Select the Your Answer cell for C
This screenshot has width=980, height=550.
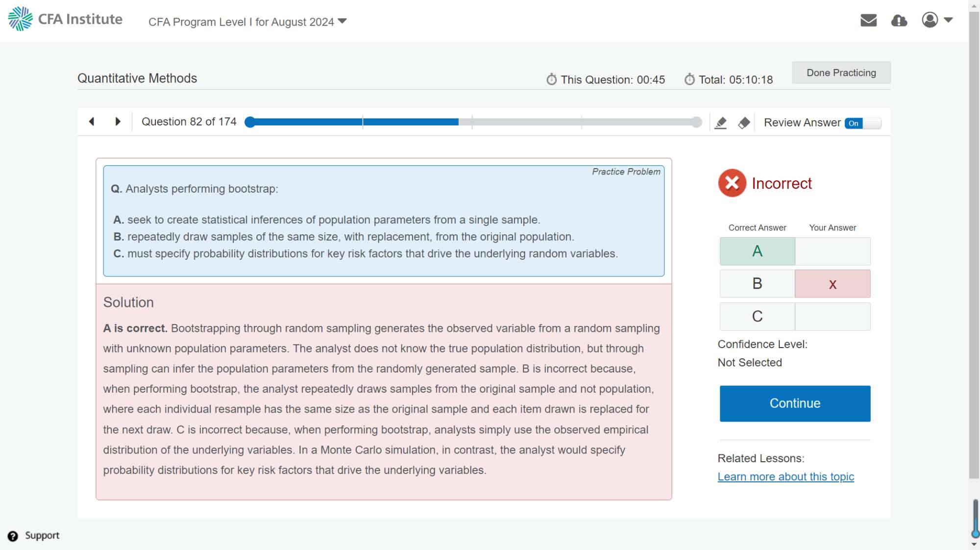pos(833,317)
